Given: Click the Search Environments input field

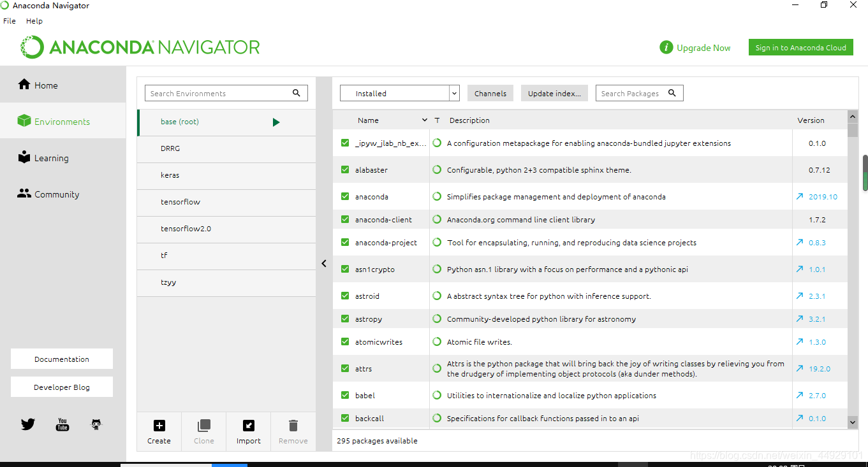Looking at the screenshot, I should point(226,93).
